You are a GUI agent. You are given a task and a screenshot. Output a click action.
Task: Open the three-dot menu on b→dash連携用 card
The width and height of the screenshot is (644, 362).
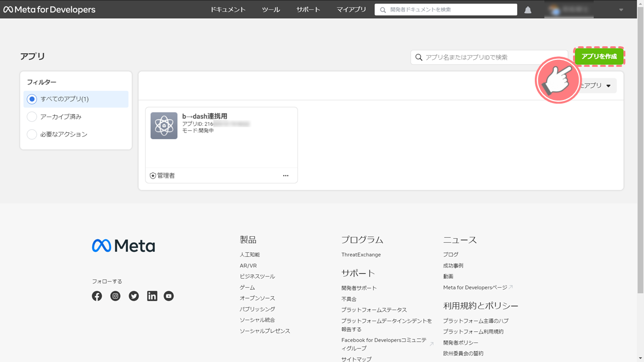tap(286, 175)
